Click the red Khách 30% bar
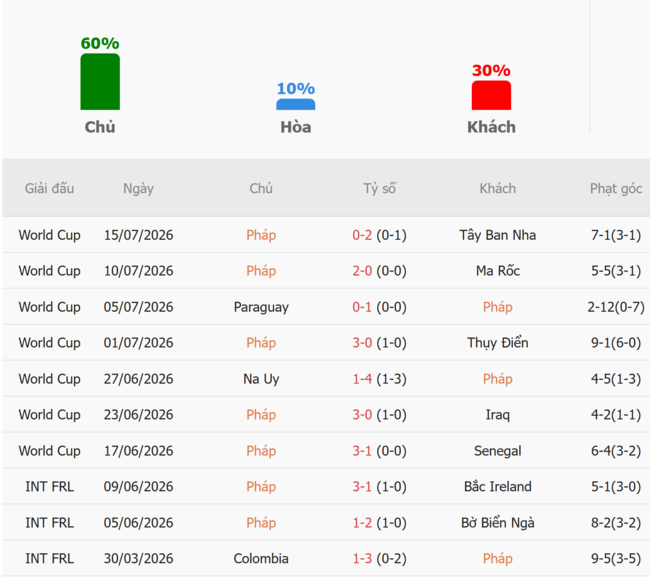The width and height of the screenshot is (650, 580). tap(491, 95)
